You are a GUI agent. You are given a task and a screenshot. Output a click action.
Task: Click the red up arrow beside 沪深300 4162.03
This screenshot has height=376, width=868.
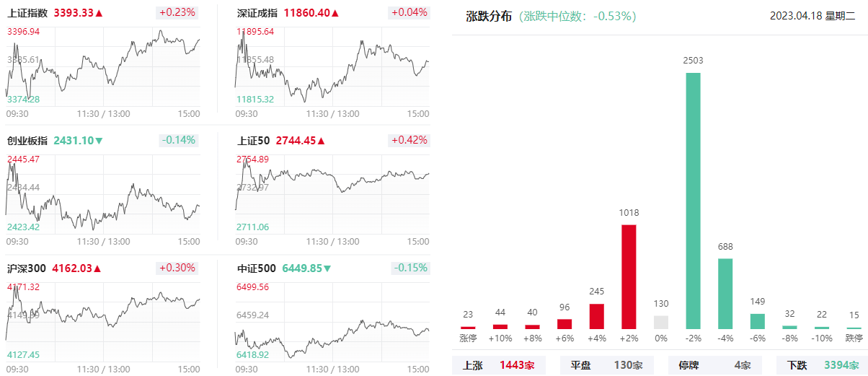(x=98, y=268)
